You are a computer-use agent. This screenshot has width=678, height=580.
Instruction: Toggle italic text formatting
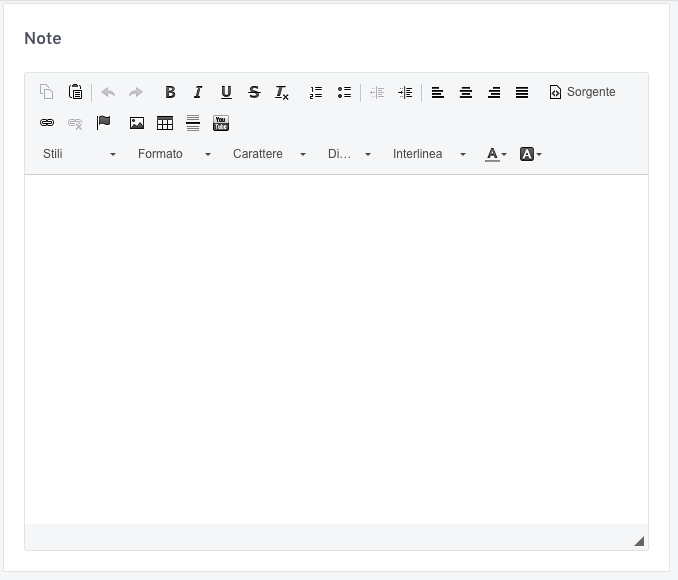click(198, 92)
